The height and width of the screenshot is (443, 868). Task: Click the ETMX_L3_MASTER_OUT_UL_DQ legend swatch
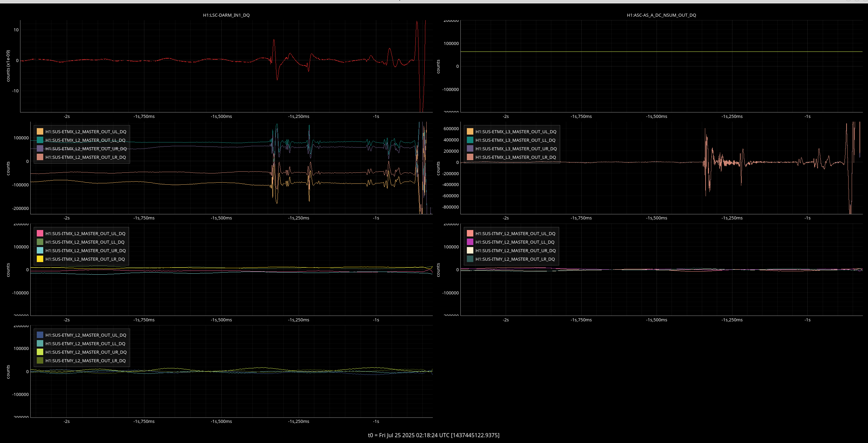pos(470,132)
